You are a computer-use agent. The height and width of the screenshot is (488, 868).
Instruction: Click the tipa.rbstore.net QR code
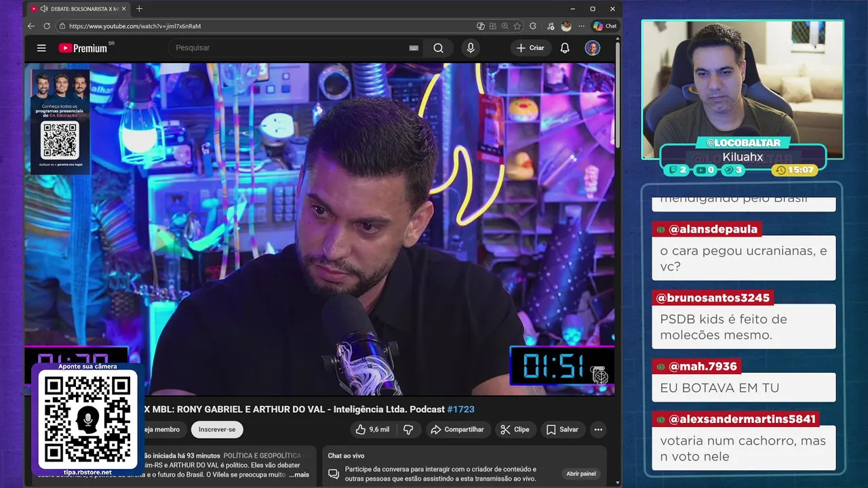87,420
